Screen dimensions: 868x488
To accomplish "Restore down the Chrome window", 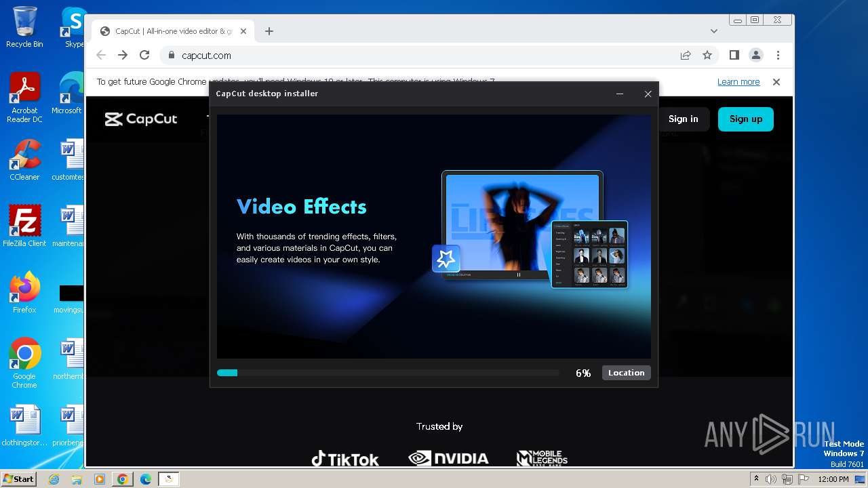I will tap(755, 20).
